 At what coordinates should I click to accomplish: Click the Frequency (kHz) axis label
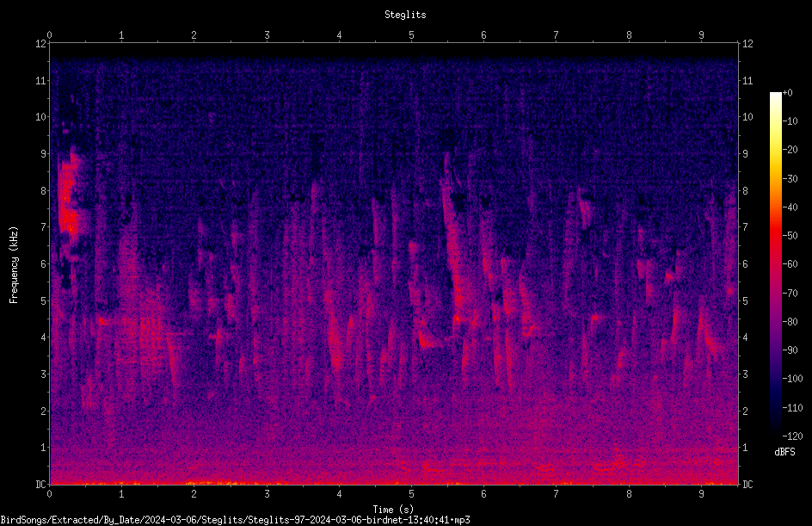(x=14, y=265)
